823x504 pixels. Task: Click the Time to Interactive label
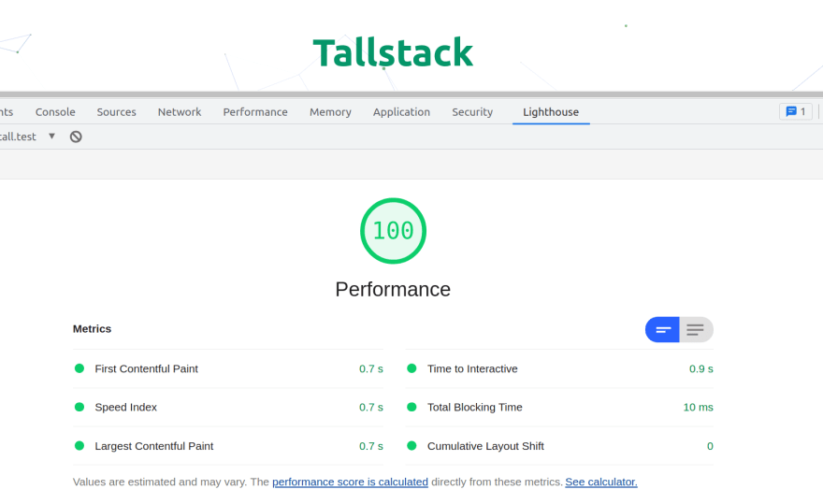pyautogui.click(x=472, y=368)
